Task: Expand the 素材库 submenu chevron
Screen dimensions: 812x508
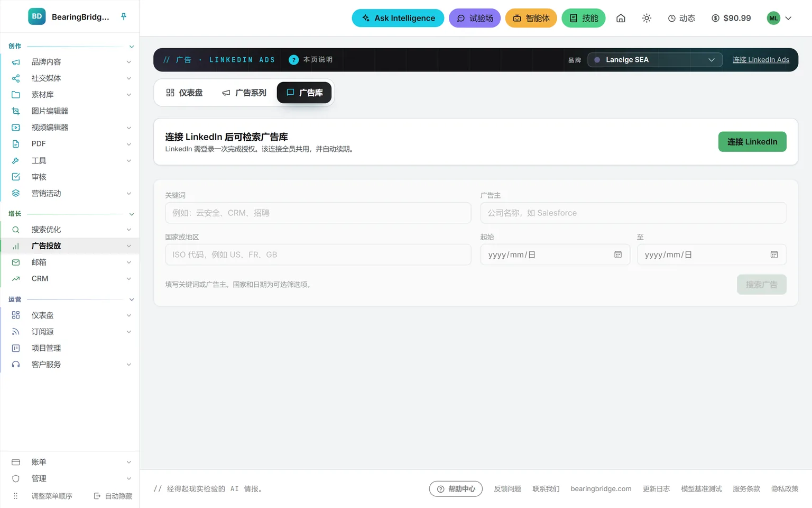Action: pos(129,95)
